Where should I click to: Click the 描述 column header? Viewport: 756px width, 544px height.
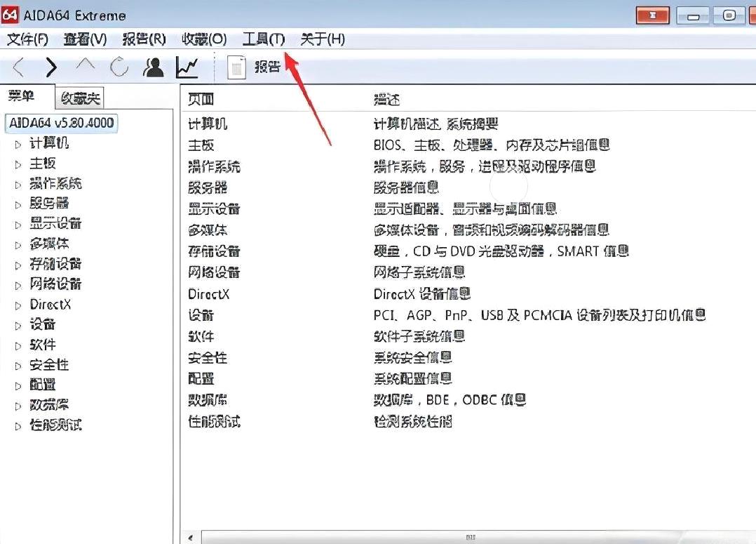[x=386, y=100]
